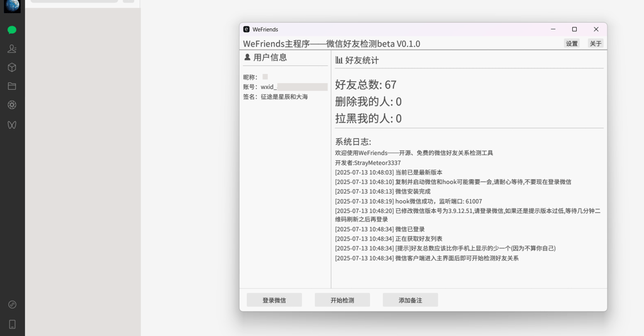Click the 拉黑我的人: 0 text

coord(369,118)
